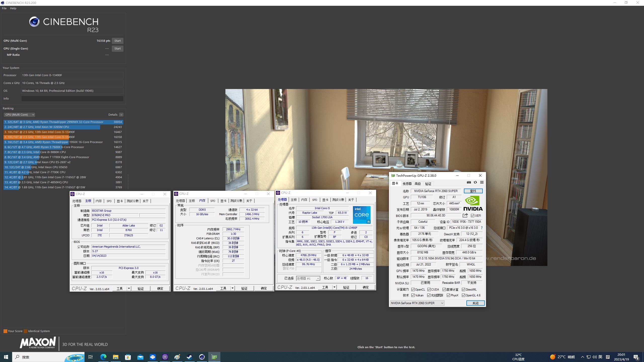This screenshot has width=644, height=362.
Task: Open the network icon in system tray
Action: (x=589, y=357)
